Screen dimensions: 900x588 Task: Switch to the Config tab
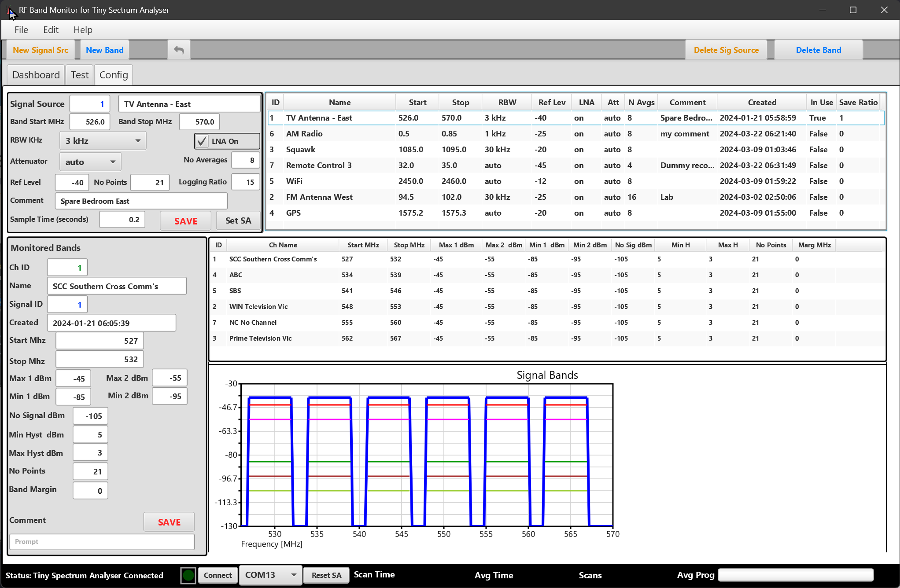tap(114, 75)
